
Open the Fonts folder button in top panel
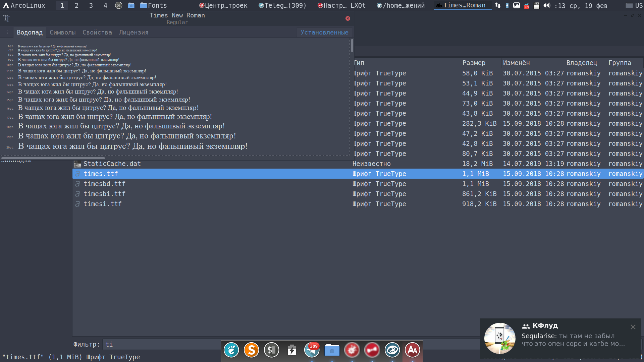click(x=154, y=5)
